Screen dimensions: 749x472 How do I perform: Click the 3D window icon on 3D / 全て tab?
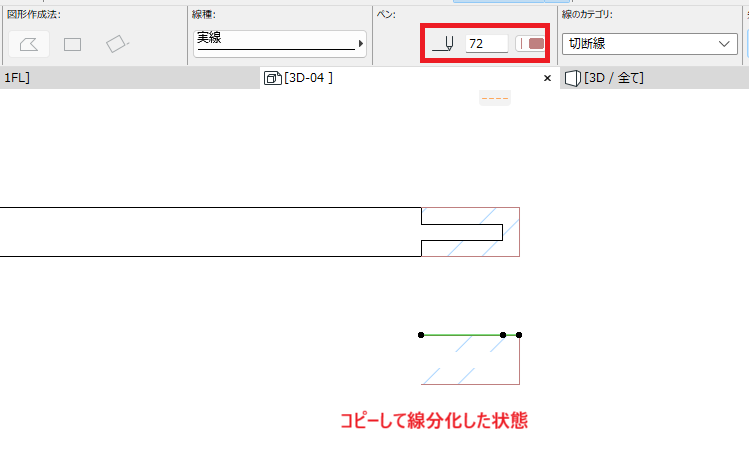point(573,78)
